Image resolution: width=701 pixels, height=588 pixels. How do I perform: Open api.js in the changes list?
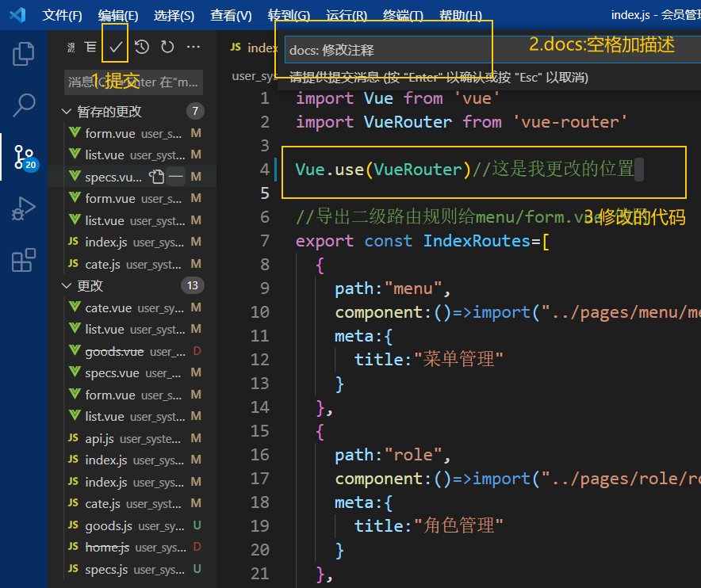tap(132, 438)
